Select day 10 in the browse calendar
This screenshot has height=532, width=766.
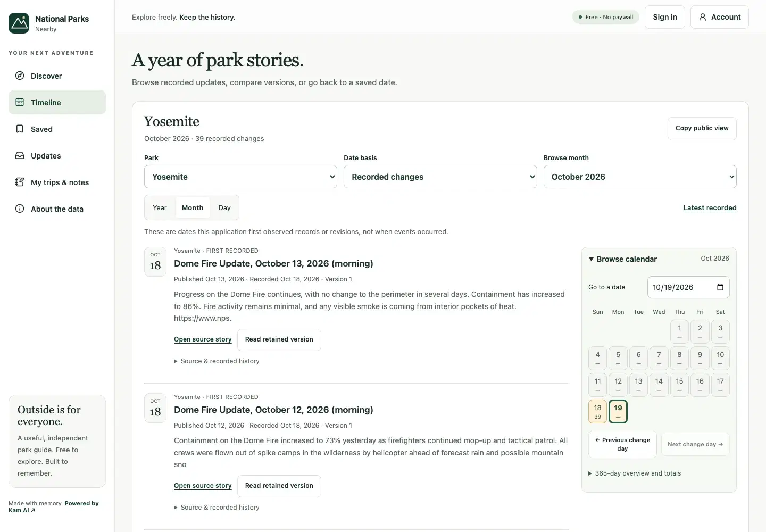pyautogui.click(x=720, y=359)
